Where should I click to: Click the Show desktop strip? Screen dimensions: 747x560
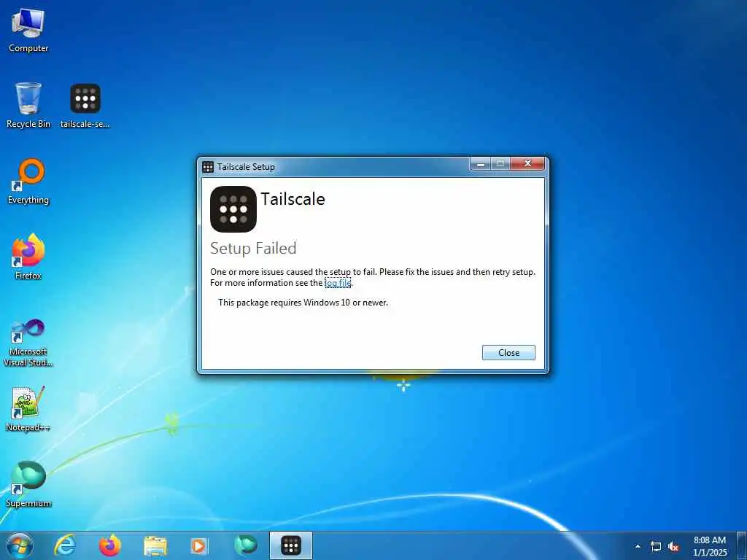(x=741, y=545)
